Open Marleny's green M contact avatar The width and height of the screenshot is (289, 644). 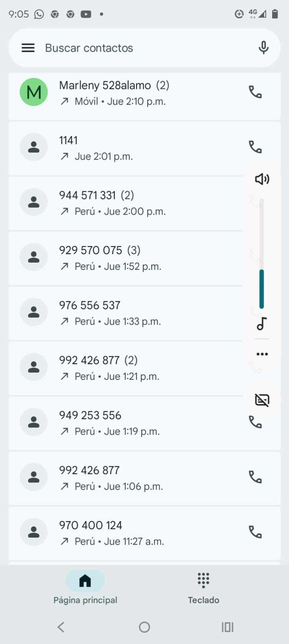click(x=34, y=92)
